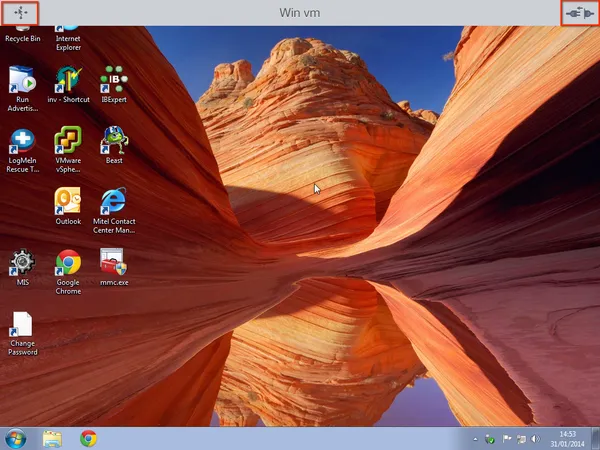The width and height of the screenshot is (600, 450).
Task: Tap the disconnect plug icon
Action: click(580, 13)
